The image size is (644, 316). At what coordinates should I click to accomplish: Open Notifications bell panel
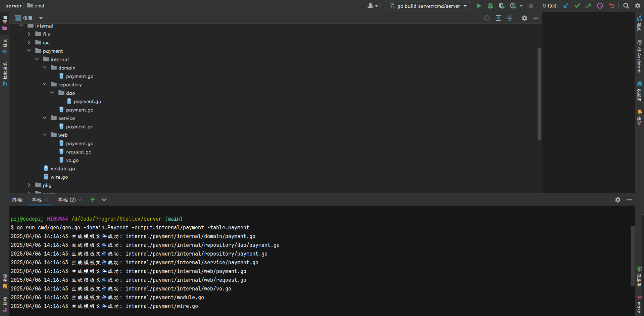tap(639, 117)
